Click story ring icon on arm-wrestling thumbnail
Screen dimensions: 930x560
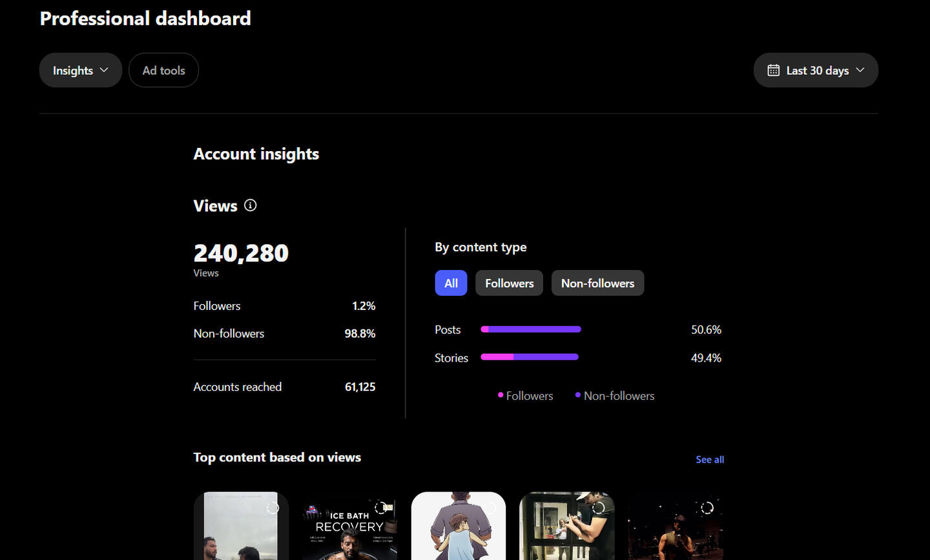point(599,508)
